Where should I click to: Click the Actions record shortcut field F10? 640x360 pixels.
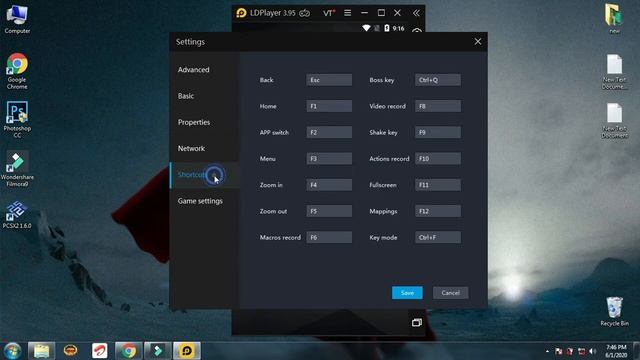[x=438, y=159]
